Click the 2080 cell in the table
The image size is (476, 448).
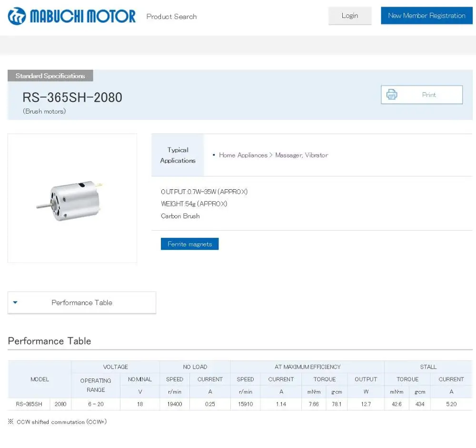[x=60, y=404]
